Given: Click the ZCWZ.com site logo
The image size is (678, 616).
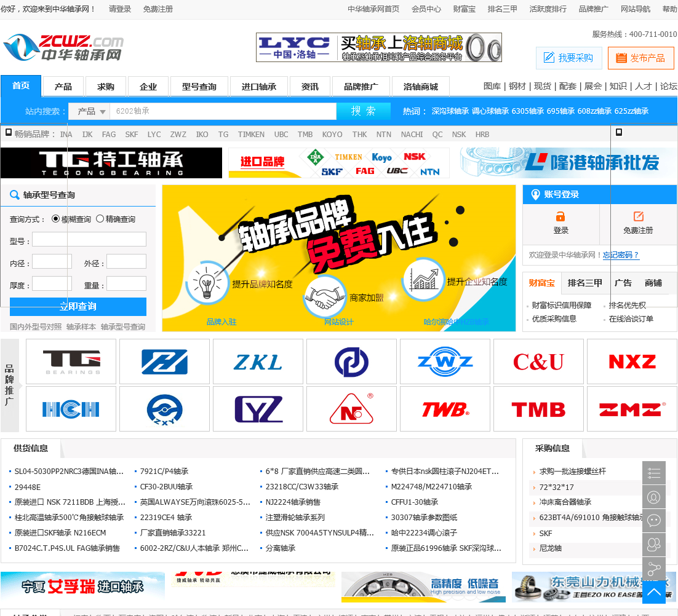Looking at the screenshot, I should pyautogui.click(x=63, y=47).
